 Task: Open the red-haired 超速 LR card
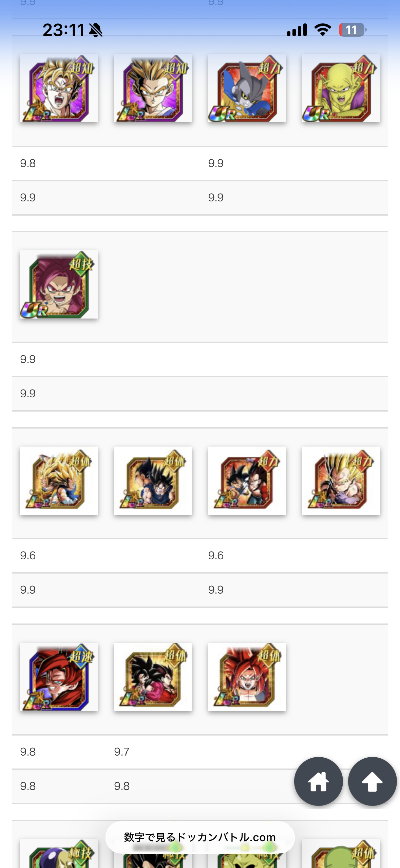point(59,677)
